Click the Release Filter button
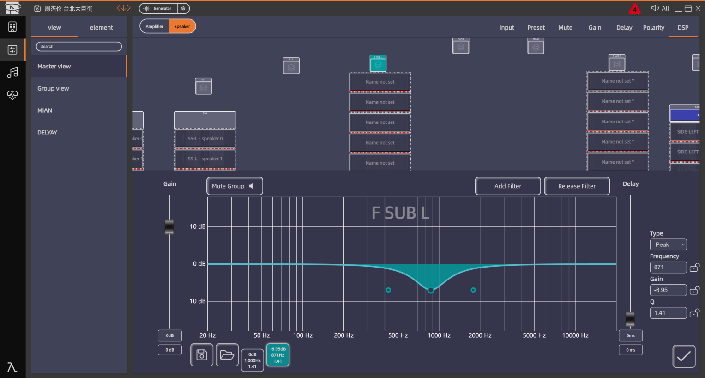 click(x=577, y=186)
